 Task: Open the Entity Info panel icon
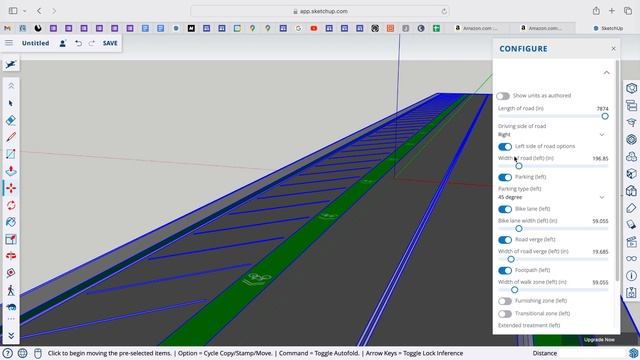click(631, 88)
